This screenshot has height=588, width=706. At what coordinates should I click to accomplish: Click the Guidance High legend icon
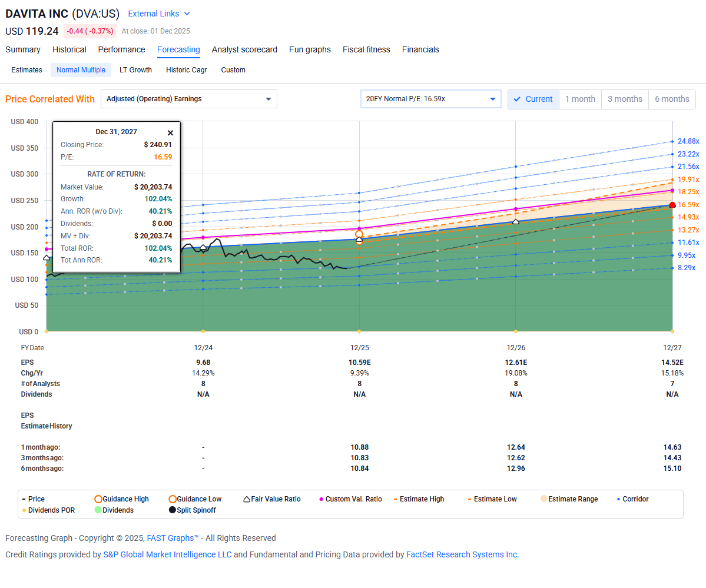(98, 499)
